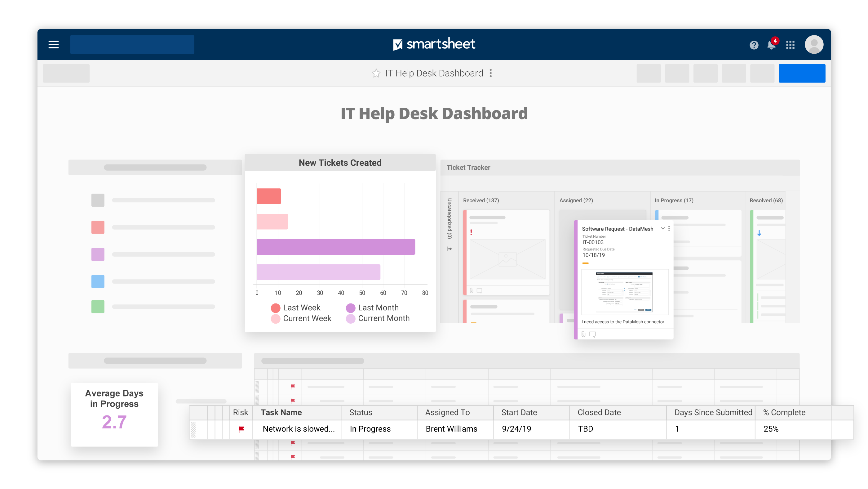This screenshot has width=868, height=489.
Task: Open the hamburger navigation menu
Action: (x=54, y=44)
